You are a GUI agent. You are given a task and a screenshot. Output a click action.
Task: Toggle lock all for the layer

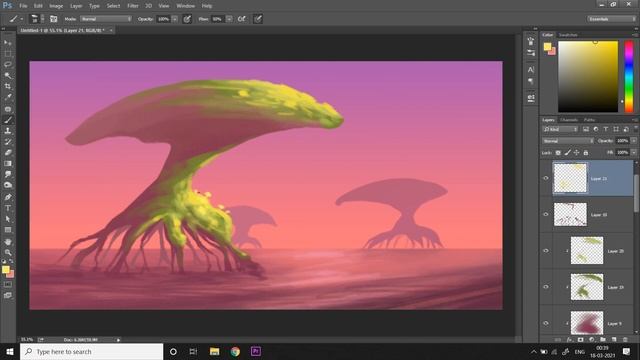click(586, 153)
